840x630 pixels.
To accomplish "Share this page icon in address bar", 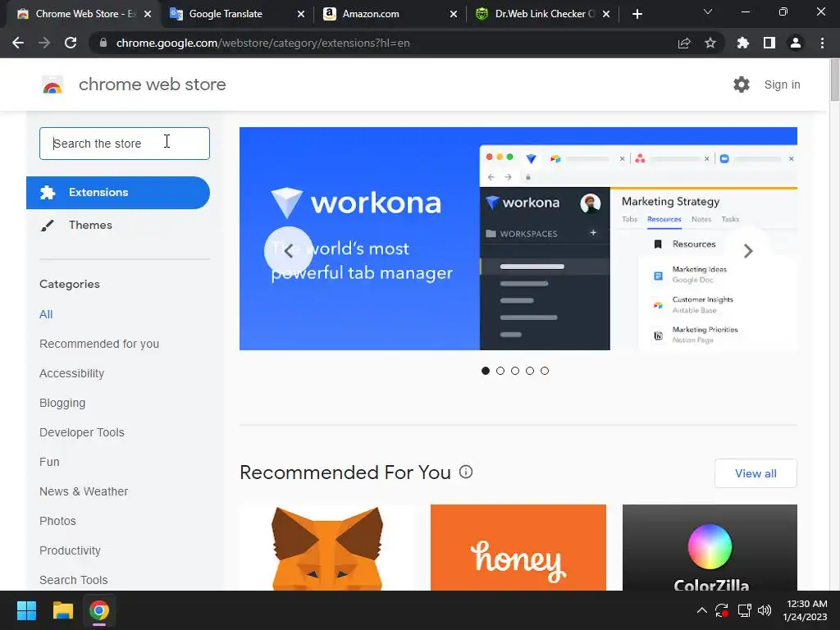I will (684, 43).
